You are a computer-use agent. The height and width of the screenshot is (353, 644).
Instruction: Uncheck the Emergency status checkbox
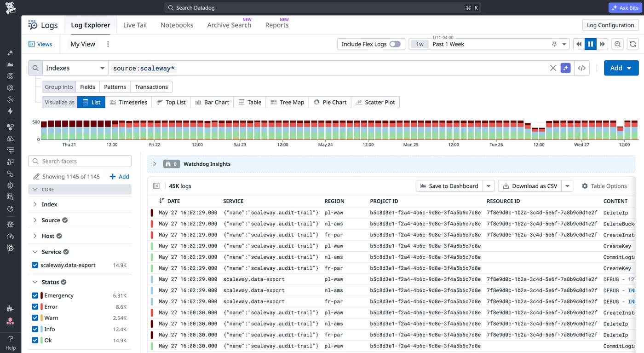click(x=35, y=295)
